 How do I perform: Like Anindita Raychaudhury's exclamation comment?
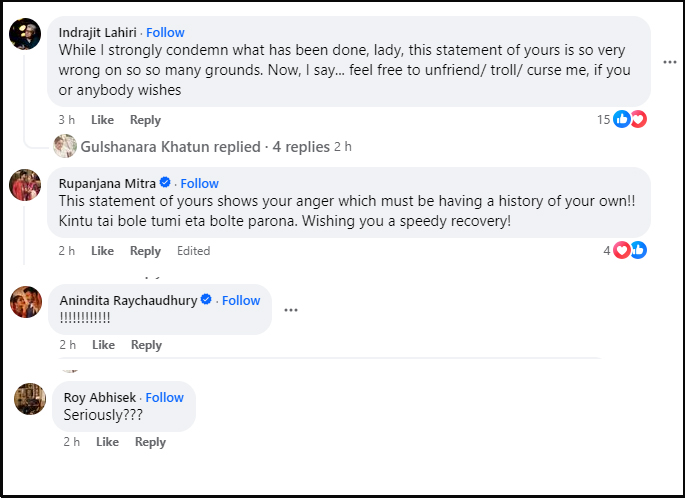(x=104, y=345)
